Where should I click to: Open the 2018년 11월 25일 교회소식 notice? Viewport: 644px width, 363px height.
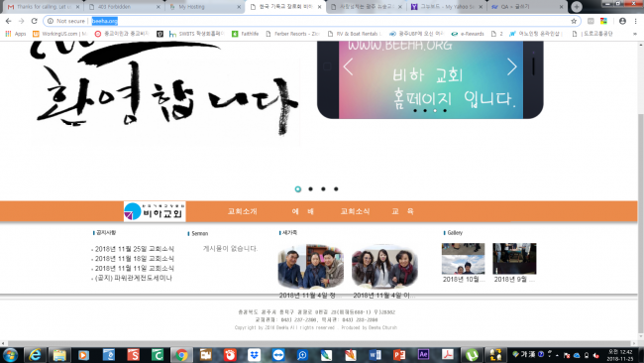(135, 249)
